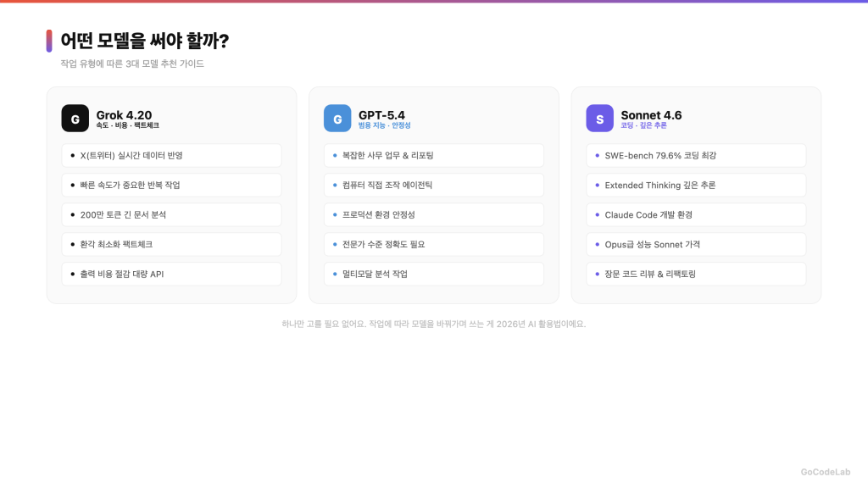
Task: Click the 'Extended Thinking 깊은 추론' row
Action: click(x=696, y=186)
